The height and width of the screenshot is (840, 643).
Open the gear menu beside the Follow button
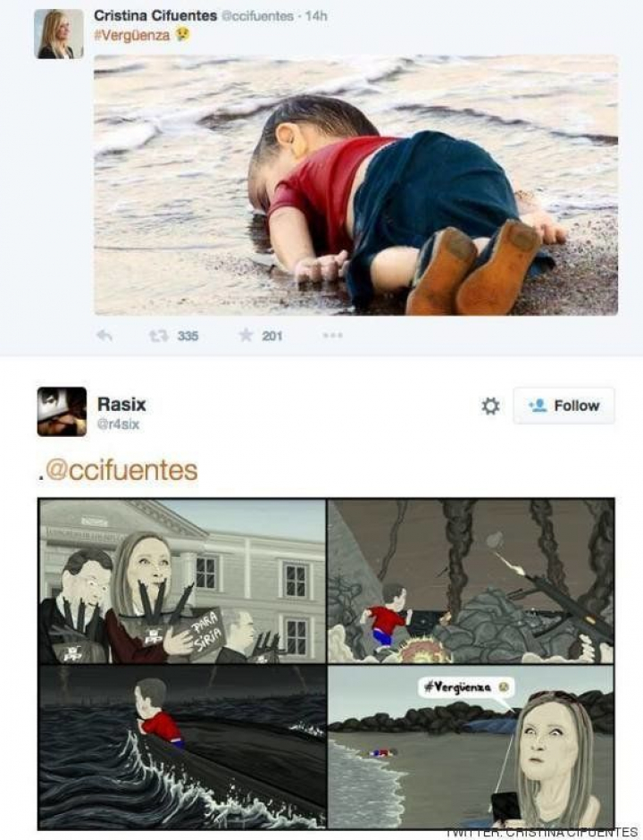[490, 406]
